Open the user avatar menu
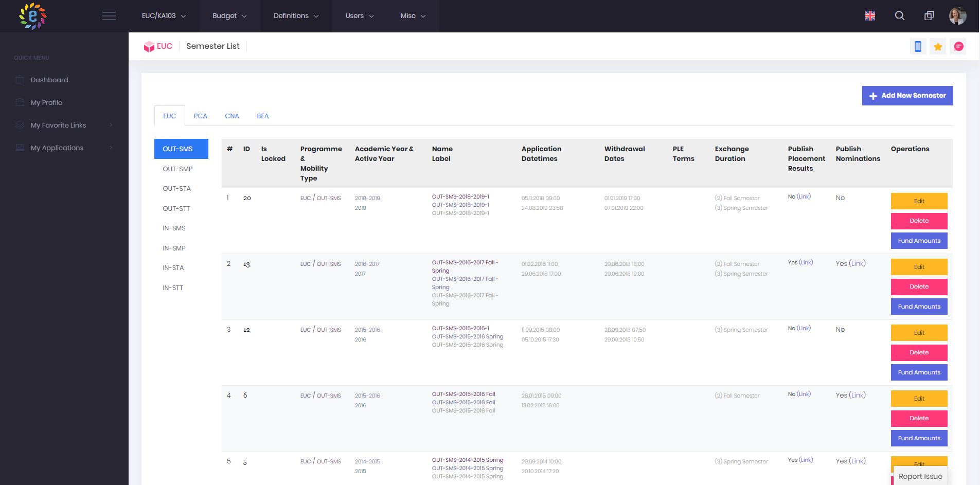The width and height of the screenshot is (980, 485). pos(957,16)
